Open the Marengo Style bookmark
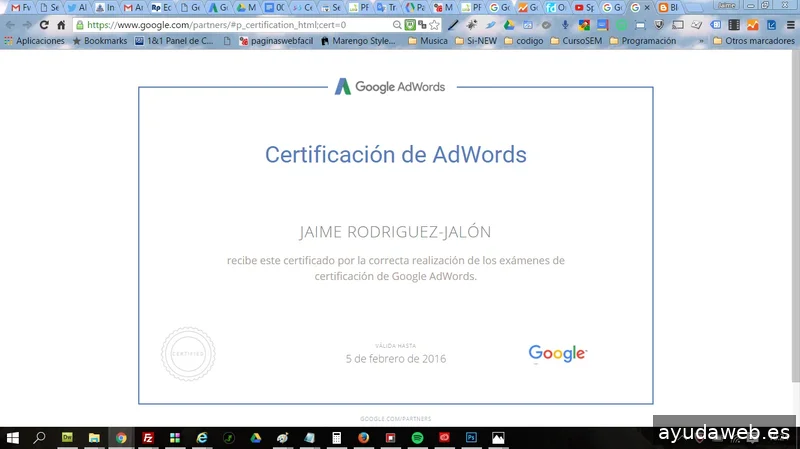Screen dimensions: 800x449 pos(358,41)
